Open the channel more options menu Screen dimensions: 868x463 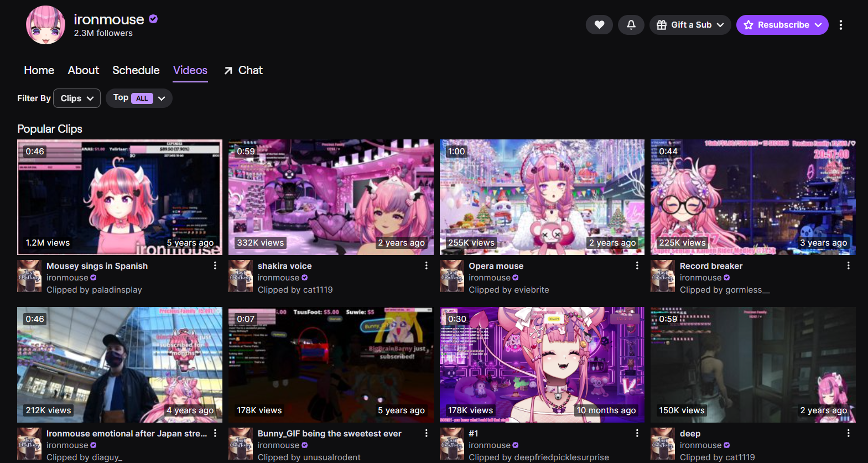pos(841,25)
